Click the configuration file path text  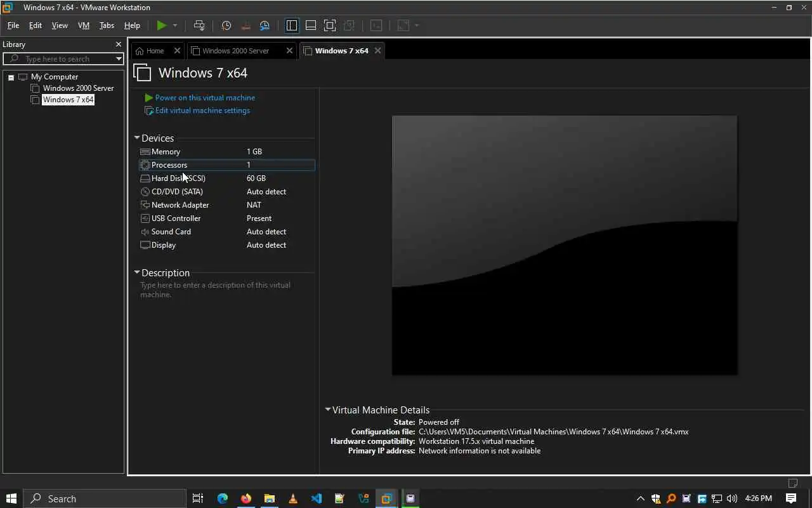(x=553, y=432)
